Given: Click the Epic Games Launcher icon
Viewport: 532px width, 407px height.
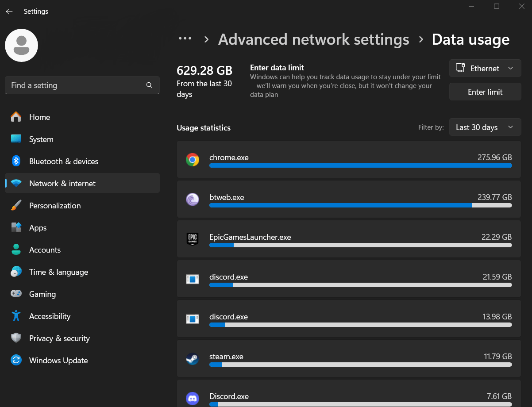Looking at the screenshot, I should 193,239.
